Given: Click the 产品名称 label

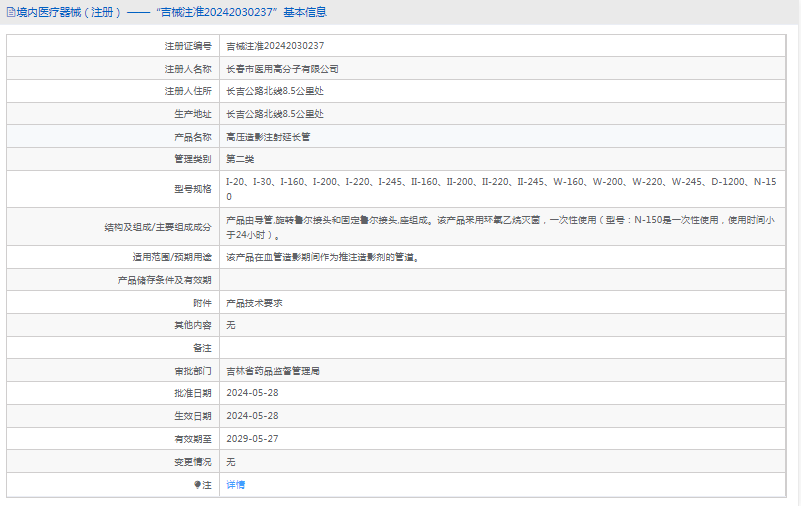Looking at the screenshot, I should [193, 137].
